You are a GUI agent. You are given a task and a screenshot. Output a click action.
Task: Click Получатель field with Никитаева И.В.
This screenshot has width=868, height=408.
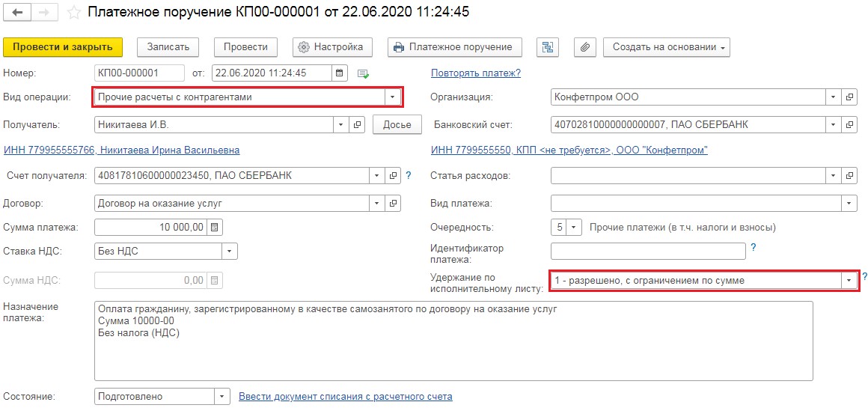click(214, 124)
